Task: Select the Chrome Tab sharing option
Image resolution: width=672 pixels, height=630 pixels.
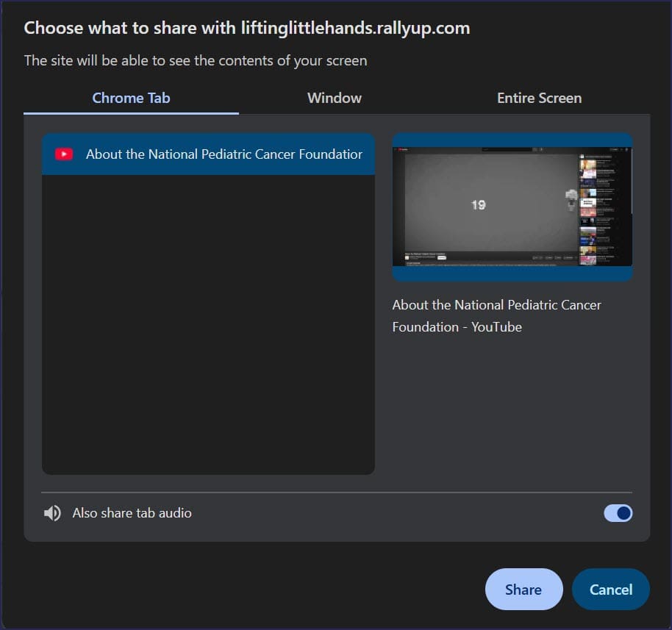Action: click(x=131, y=97)
